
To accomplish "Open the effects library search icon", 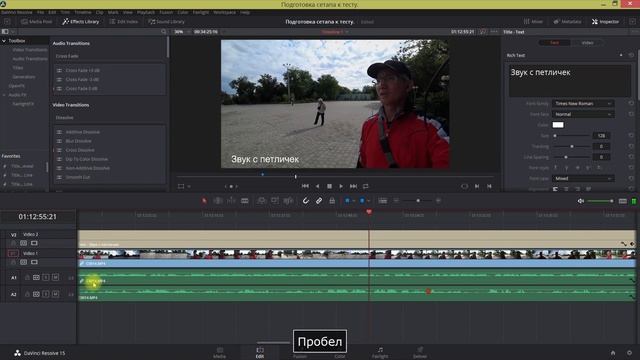I will [164, 31].
